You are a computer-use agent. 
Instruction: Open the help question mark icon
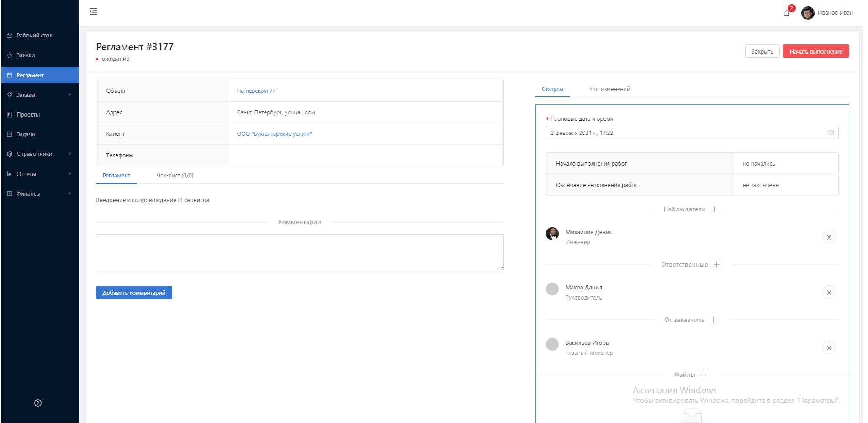pyautogui.click(x=38, y=403)
